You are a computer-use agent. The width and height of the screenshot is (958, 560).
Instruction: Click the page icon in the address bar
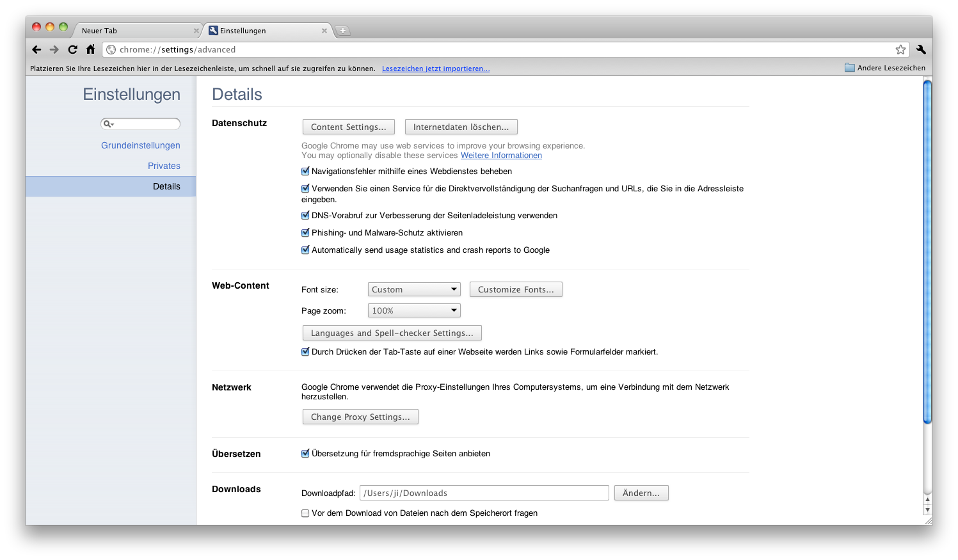coord(111,49)
